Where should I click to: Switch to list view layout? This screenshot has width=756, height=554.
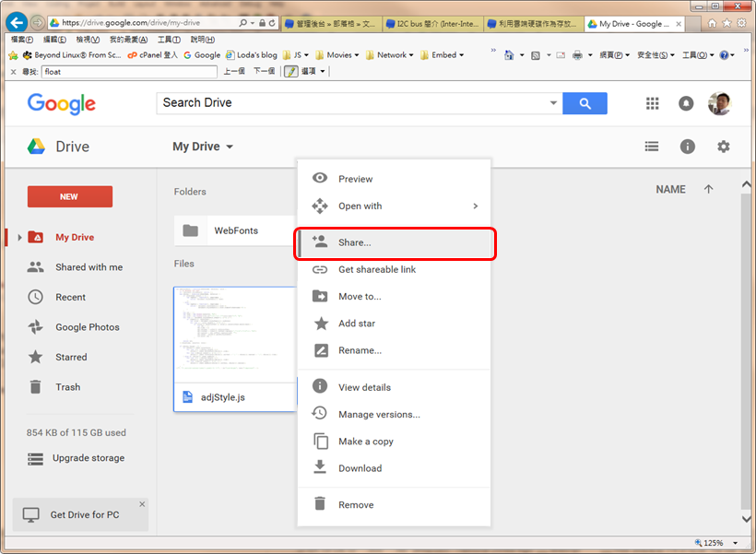(x=652, y=146)
